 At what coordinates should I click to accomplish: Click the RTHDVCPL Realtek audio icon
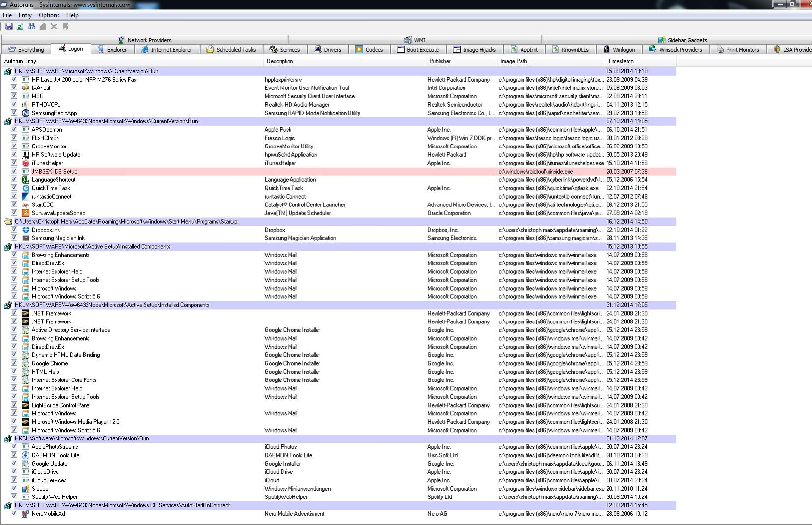[x=26, y=105]
